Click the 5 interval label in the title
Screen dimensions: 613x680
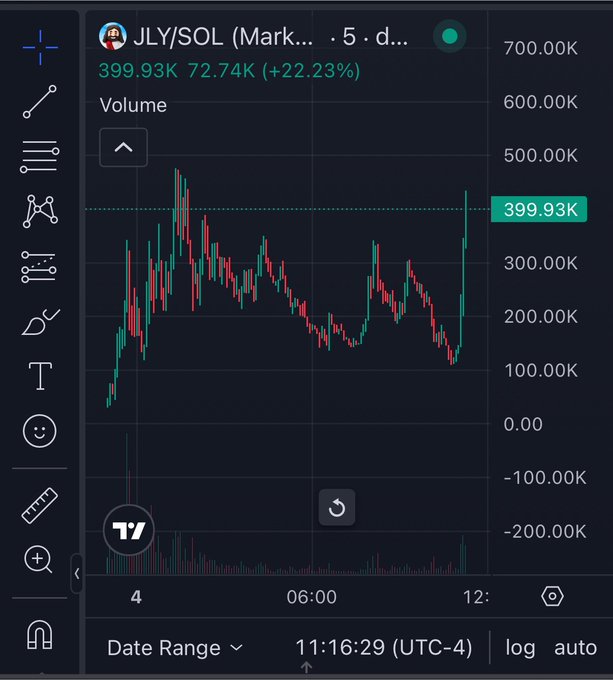point(349,37)
